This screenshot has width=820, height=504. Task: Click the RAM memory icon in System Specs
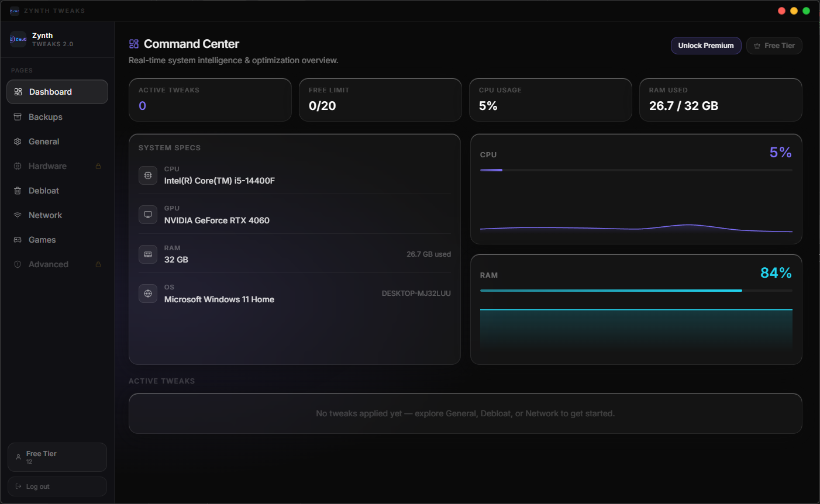click(148, 254)
